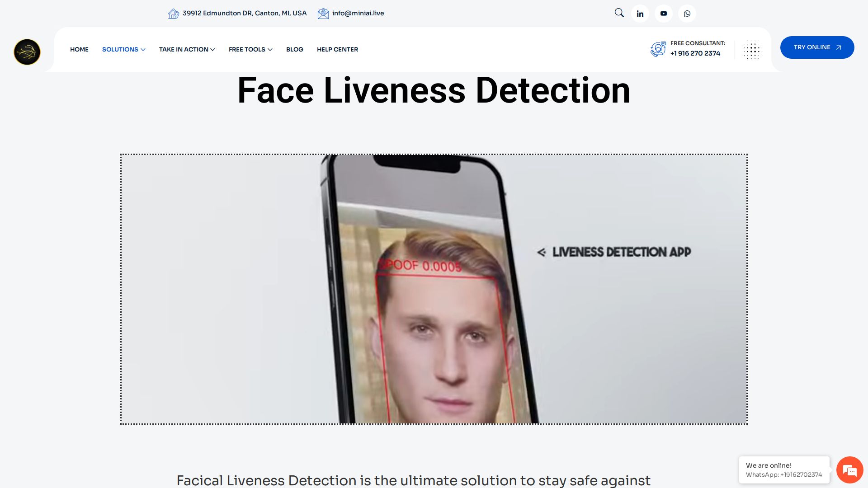Viewport: 868px width, 488px height.
Task: Open the WhatsApp social icon
Action: tap(687, 14)
